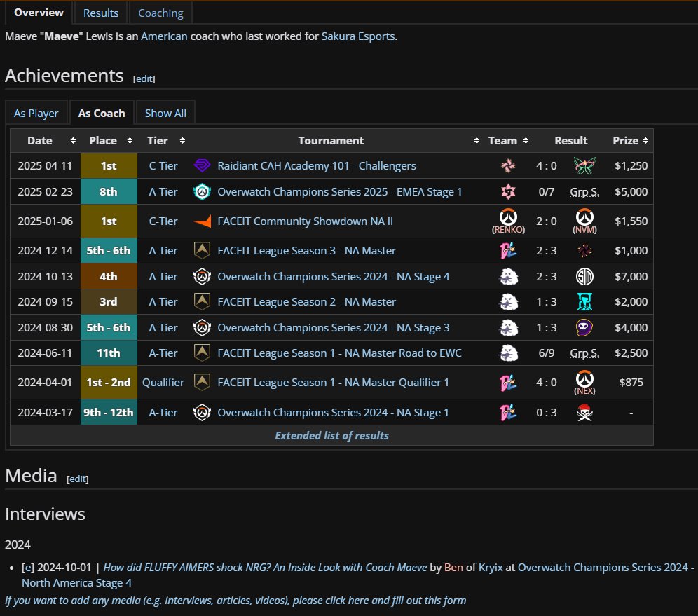Screen dimensions: 698x616
Task: Click teal opponent logo in 2024-09-15 row
Action: tap(584, 302)
